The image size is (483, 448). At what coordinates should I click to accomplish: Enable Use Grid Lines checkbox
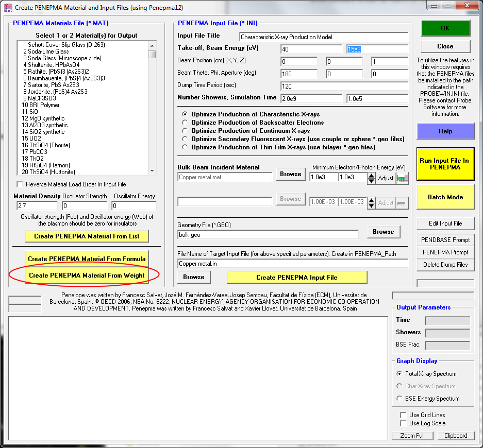pos(404,415)
